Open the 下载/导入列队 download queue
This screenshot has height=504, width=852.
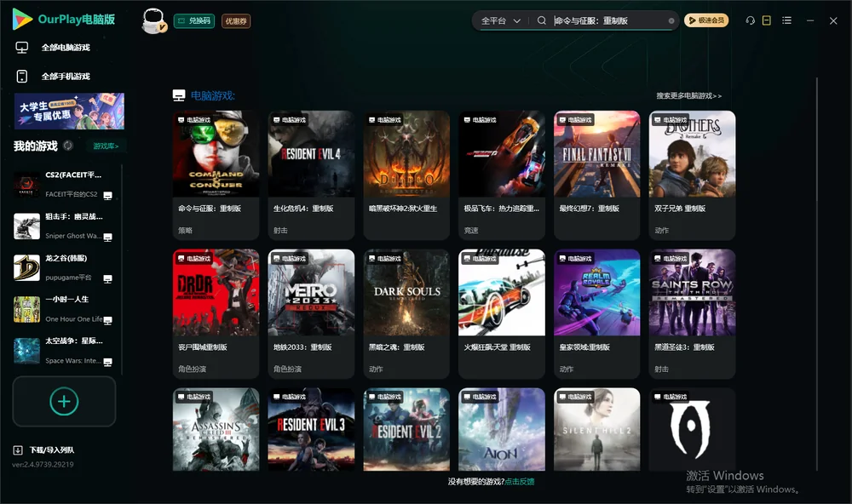click(x=52, y=450)
